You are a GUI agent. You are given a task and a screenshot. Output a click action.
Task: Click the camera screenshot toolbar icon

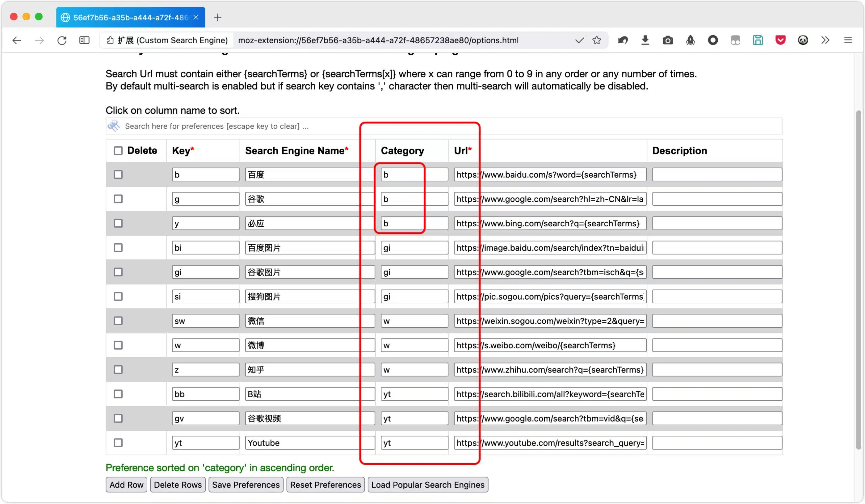click(668, 41)
